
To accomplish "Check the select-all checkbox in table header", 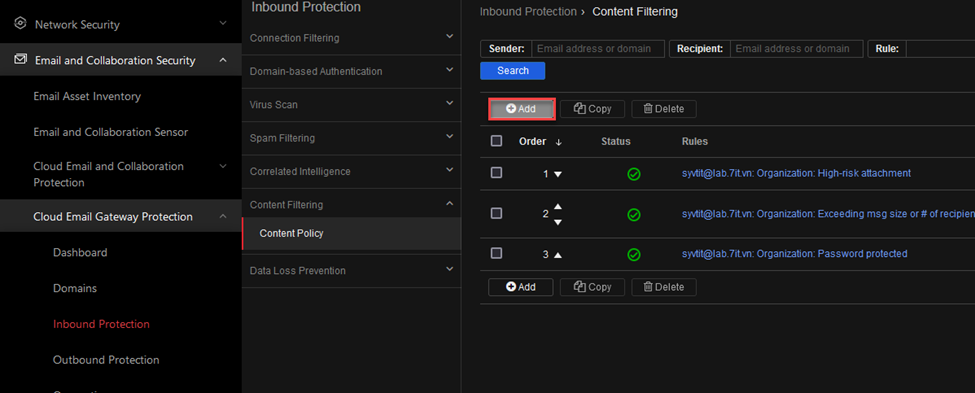I will [x=496, y=141].
